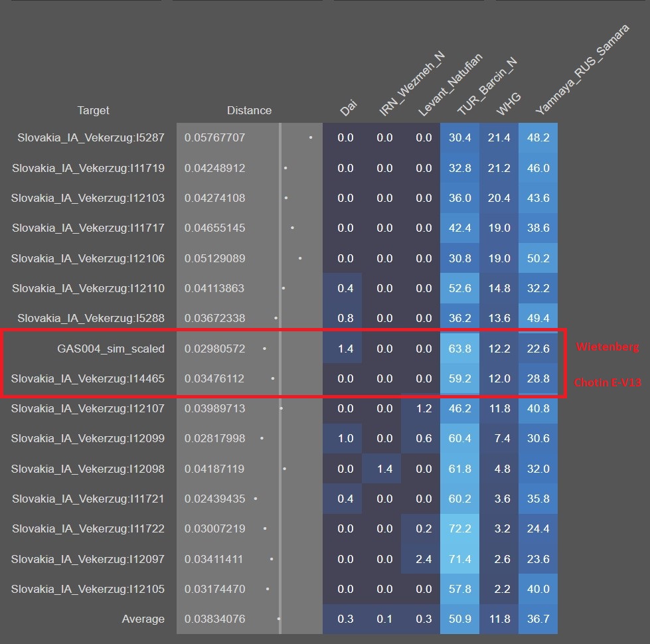Click Yamnaya cell 48.2 for I5287
The width and height of the screenshot is (650, 644).
[x=538, y=137]
